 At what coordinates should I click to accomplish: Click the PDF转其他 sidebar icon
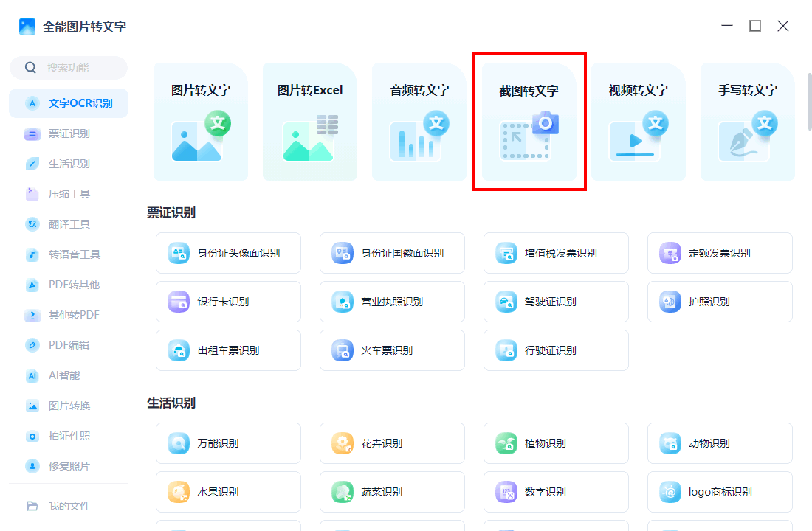32,285
